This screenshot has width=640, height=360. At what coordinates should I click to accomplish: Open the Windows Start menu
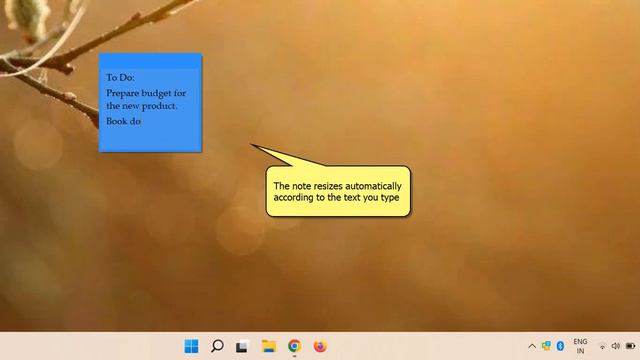click(x=191, y=346)
